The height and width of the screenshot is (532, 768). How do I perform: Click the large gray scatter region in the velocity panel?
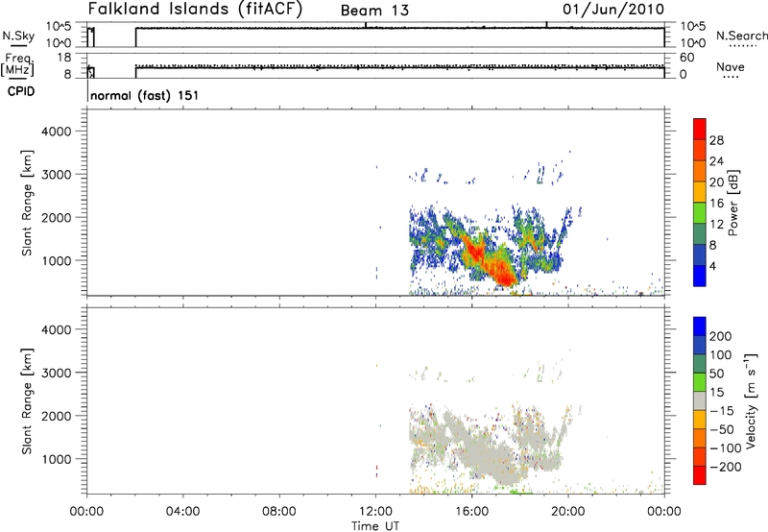click(x=485, y=450)
